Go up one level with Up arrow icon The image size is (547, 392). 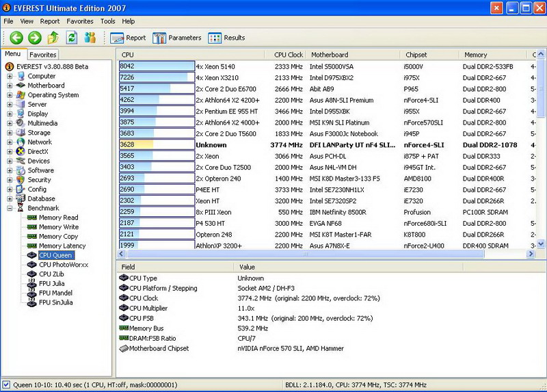coord(53,38)
